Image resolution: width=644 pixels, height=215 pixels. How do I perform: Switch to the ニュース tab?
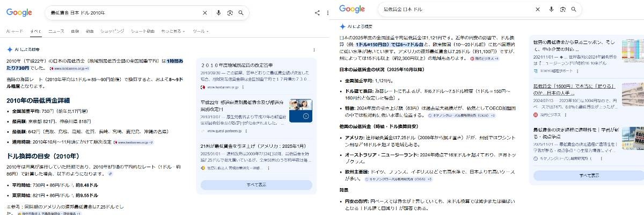coord(56,31)
